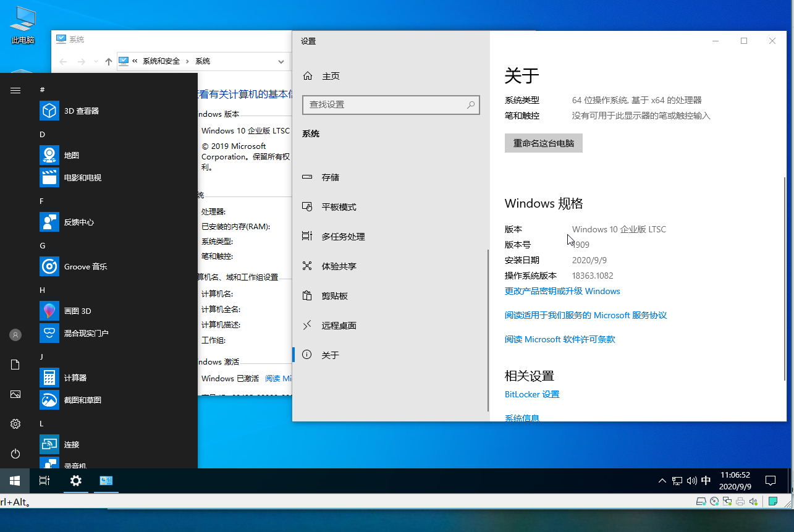Click 安装日期 2020/9/9 value
This screenshot has height=532, width=794.
coord(589,260)
